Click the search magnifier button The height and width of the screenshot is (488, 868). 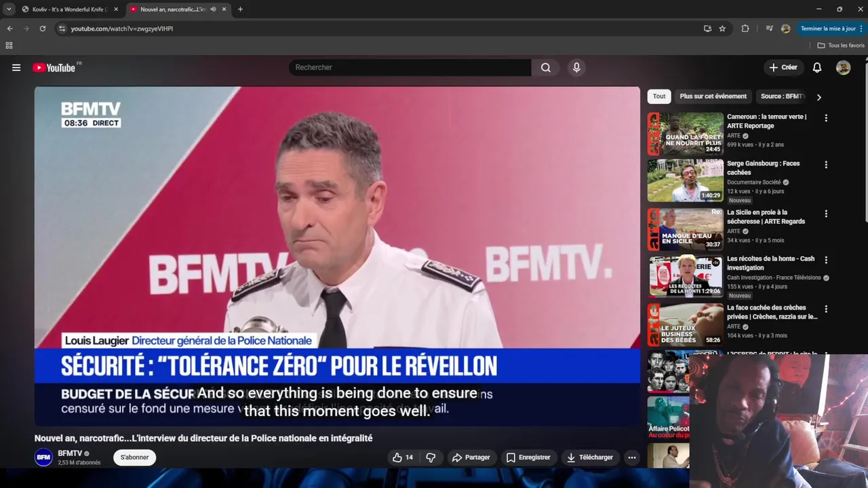click(546, 68)
